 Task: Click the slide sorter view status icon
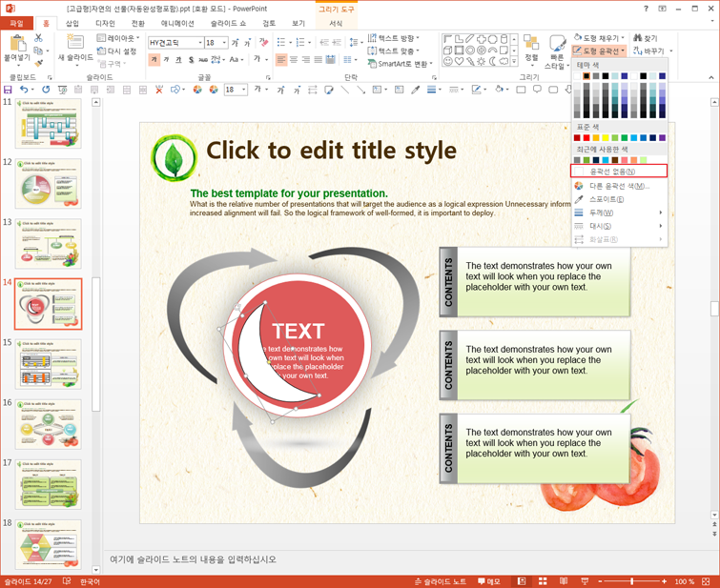click(x=543, y=581)
